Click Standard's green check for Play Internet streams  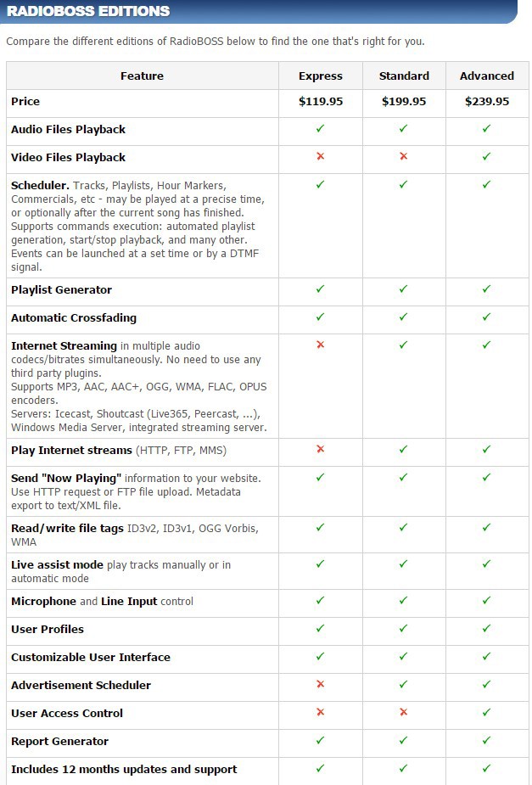[403, 449]
